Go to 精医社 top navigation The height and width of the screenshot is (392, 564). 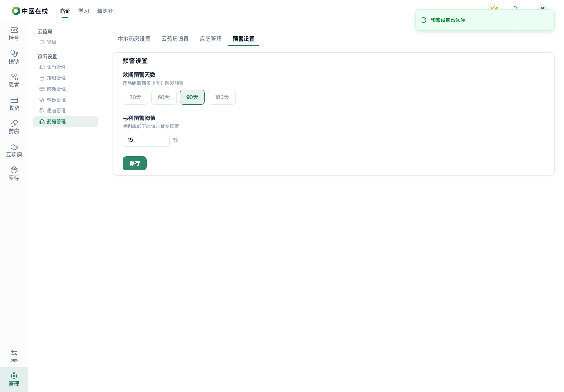coord(105,11)
